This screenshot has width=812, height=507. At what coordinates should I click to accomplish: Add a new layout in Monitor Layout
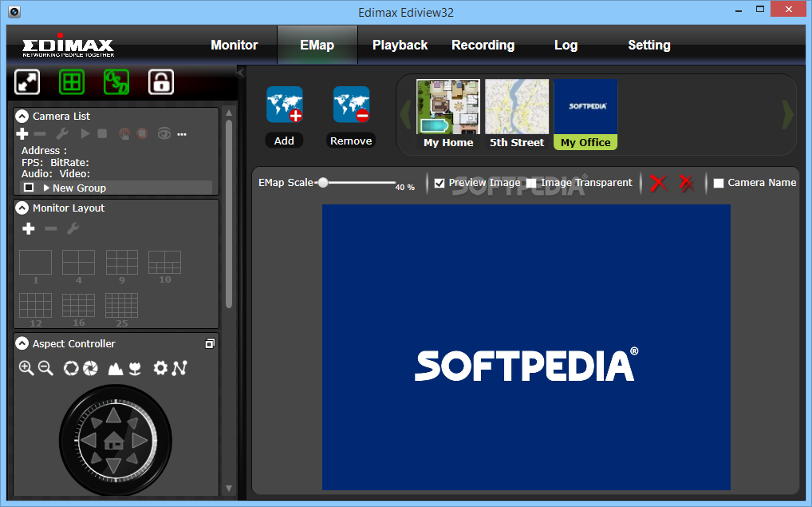point(29,228)
